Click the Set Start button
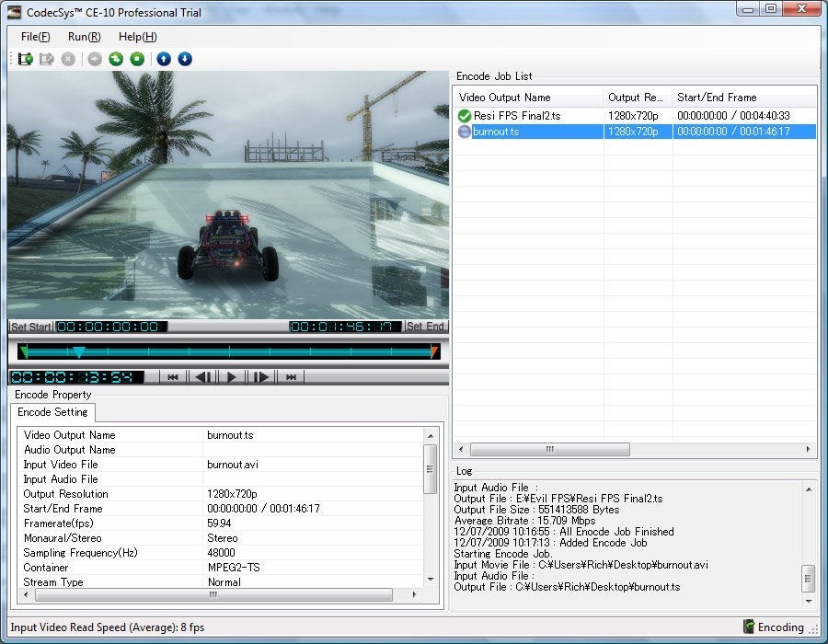 coord(30,327)
